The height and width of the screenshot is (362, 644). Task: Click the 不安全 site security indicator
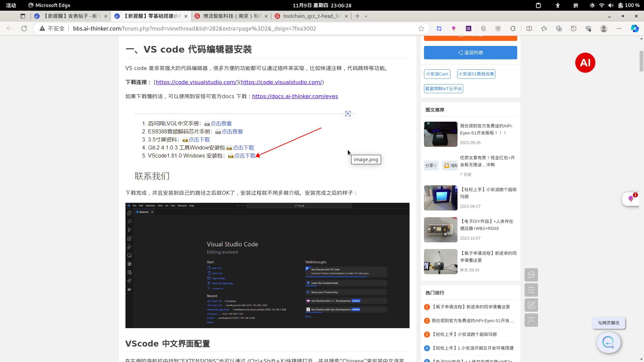52,28
